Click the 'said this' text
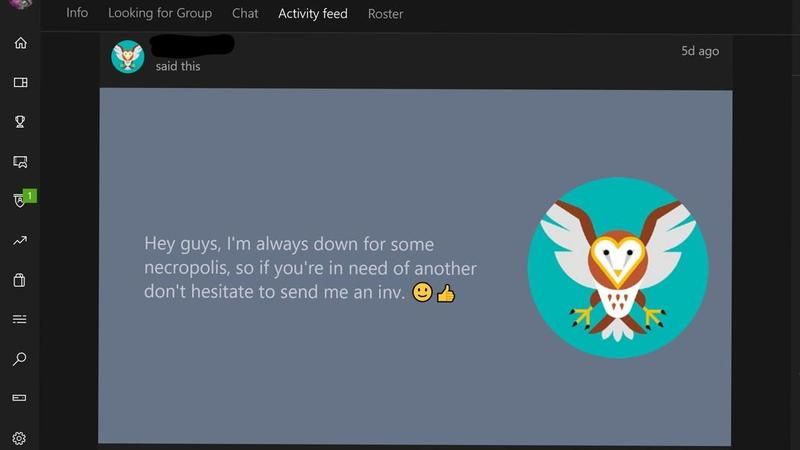800x450 pixels. click(x=178, y=66)
